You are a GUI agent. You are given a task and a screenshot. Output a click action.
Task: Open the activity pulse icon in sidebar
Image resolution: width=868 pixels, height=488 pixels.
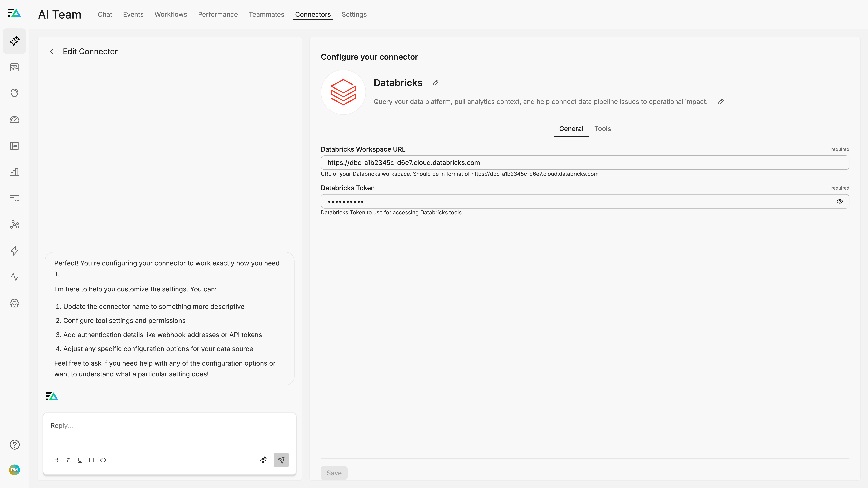[x=14, y=277]
